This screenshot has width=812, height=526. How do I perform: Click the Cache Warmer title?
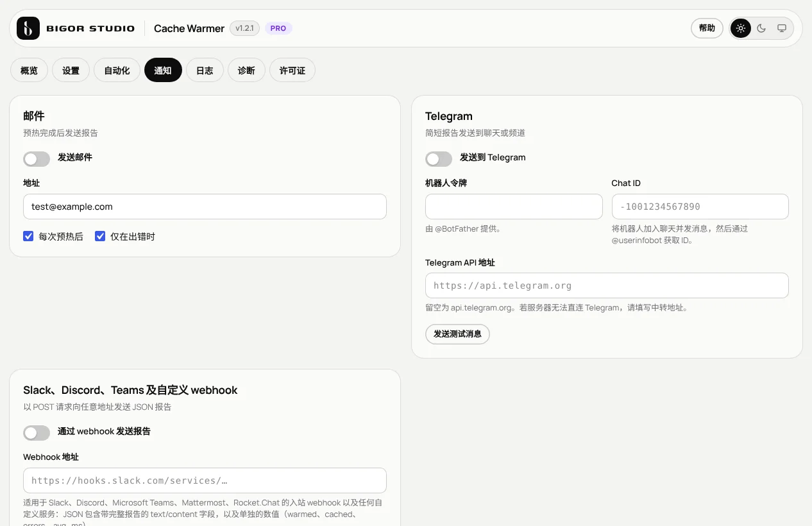[189, 28]
